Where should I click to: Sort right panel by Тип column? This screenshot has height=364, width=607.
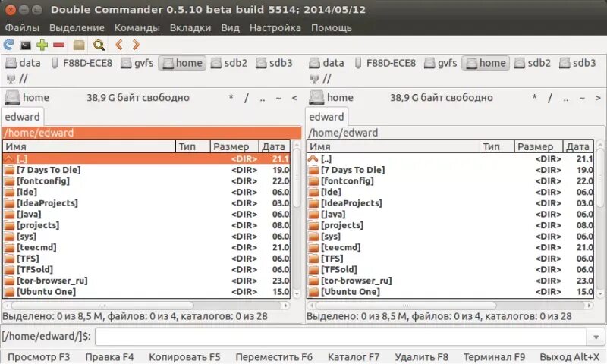497,146
